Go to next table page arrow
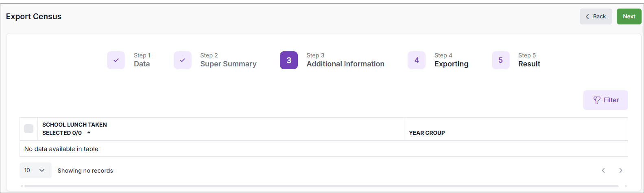Image resolution: width=644 pixels, height=193 pixels. [x=620, y=171]
